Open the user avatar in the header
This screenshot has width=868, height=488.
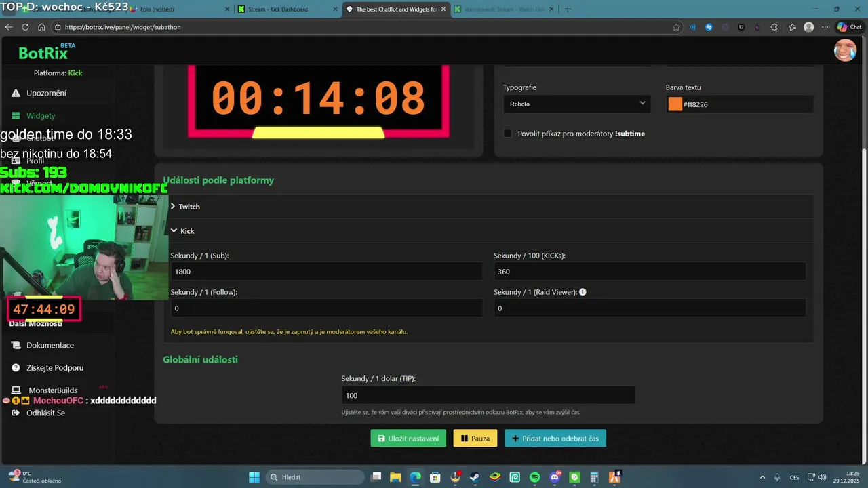tap(845, 50)
